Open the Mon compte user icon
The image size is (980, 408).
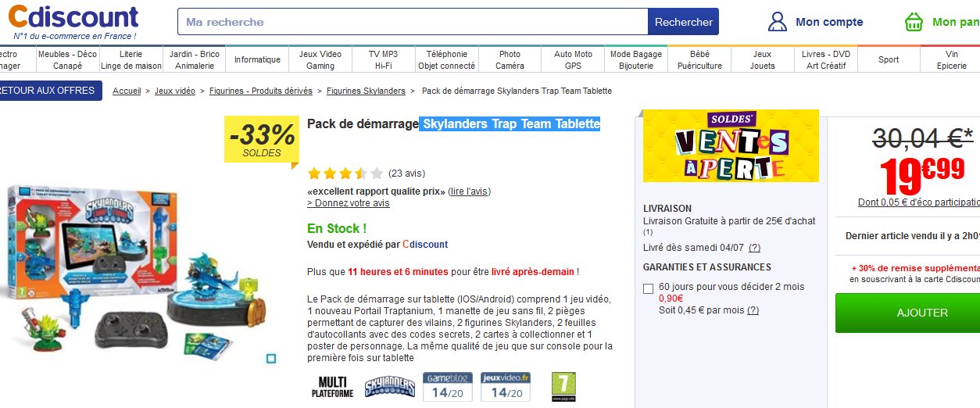click(x=778, y=22)
